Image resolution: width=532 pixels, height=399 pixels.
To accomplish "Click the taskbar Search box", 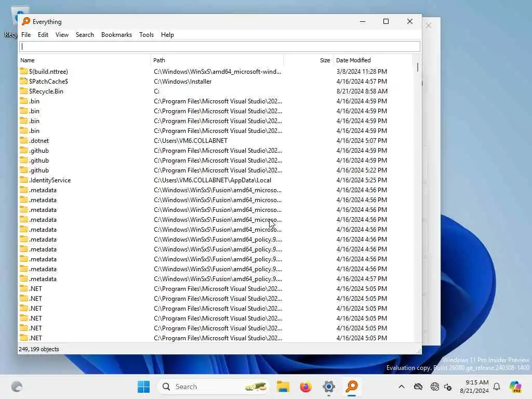I will (214, 387).
